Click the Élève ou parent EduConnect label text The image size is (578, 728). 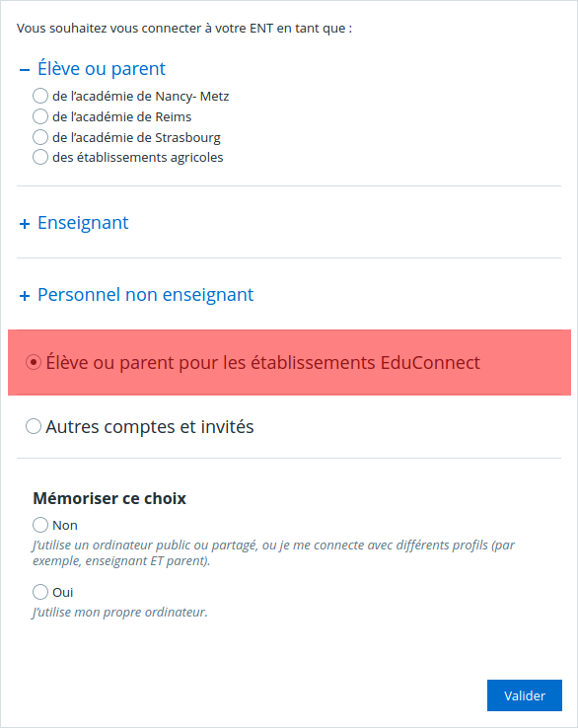coord(262,363)
